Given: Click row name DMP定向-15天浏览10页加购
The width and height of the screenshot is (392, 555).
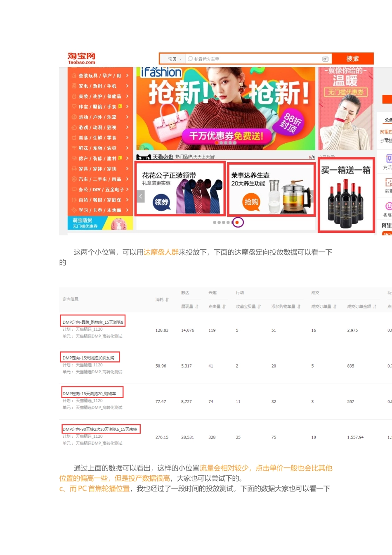Looking at the screenshot, I should (89, 358).
